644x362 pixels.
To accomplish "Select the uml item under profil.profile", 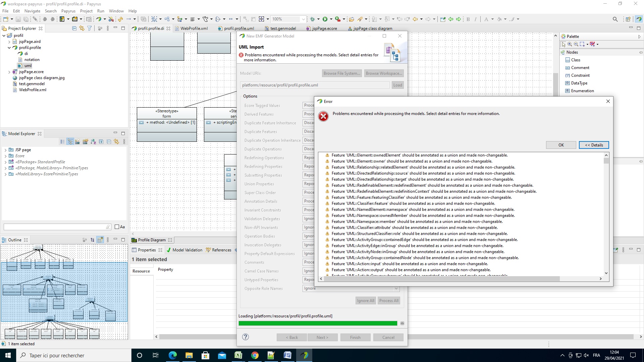I will pyautogui.click(x=28, y=66).
